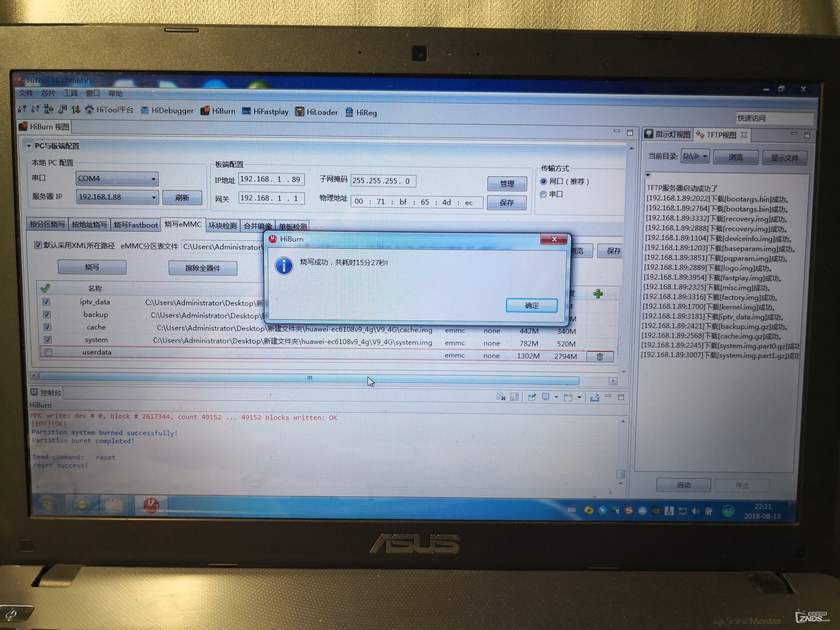This screenshot has height=630, width=840.
Task: Click green plus add partition icon
Action: (598, 294)
